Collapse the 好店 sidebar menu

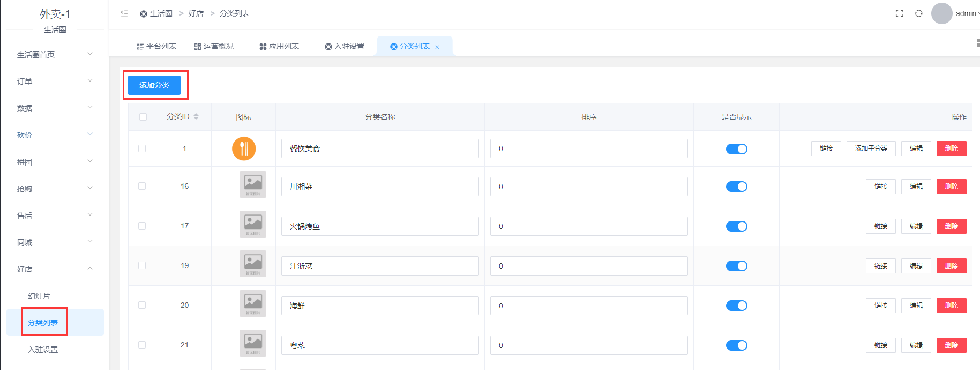(x=55, y=269)
